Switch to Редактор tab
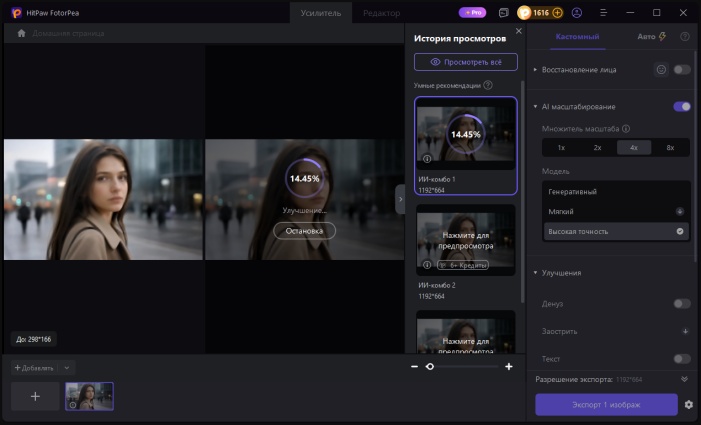This screenshot has width=701, height=425. (381, 13)
